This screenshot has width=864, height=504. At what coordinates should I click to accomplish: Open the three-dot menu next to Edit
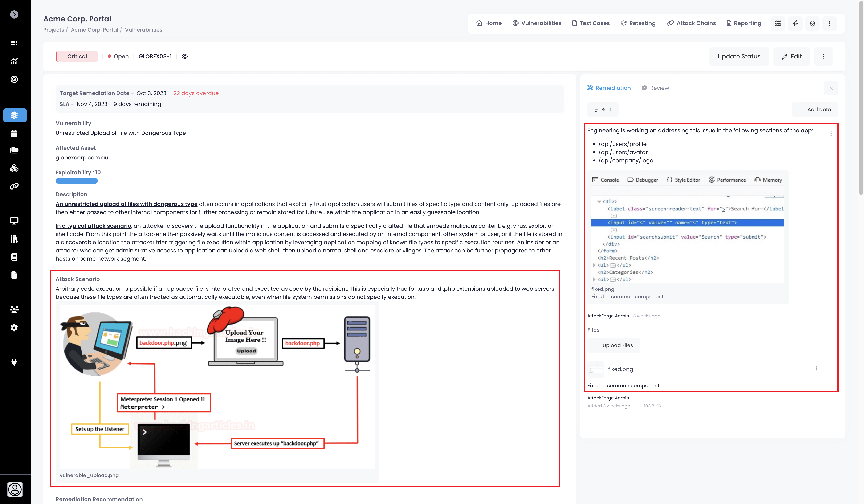[x=824, y=57]
